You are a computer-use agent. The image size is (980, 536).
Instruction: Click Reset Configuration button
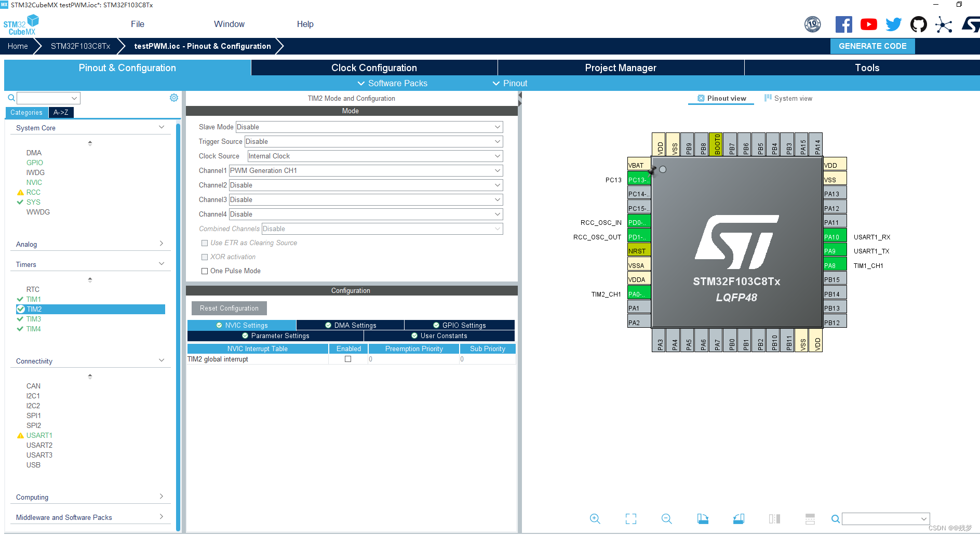pos(229,308)
